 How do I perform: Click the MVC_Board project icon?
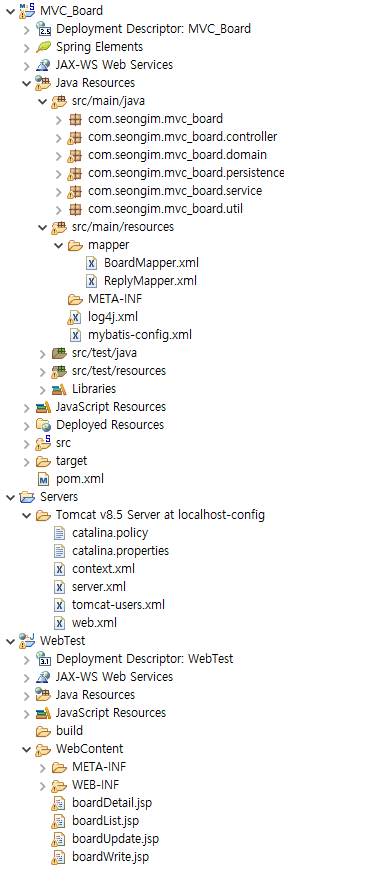coord(27,10)
